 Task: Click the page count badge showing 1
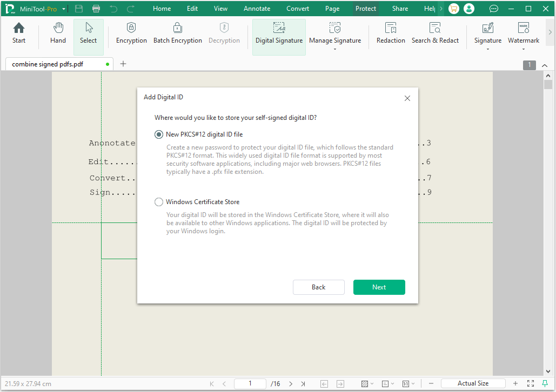tap(530, 65)
